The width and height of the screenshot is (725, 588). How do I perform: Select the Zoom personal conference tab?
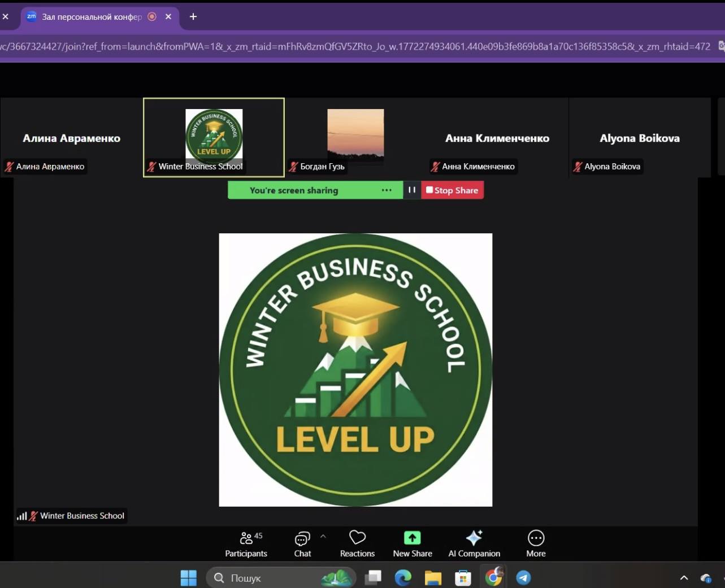92,17
